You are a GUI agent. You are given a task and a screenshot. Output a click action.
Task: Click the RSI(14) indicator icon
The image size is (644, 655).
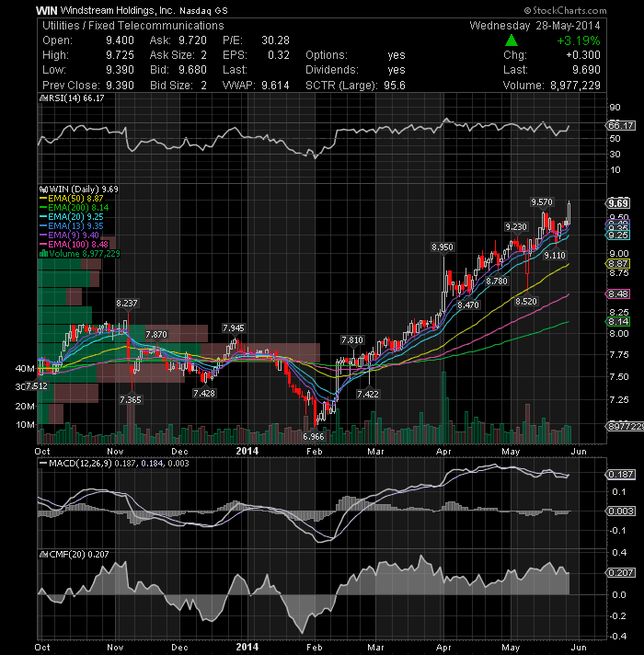coord(42,98)
